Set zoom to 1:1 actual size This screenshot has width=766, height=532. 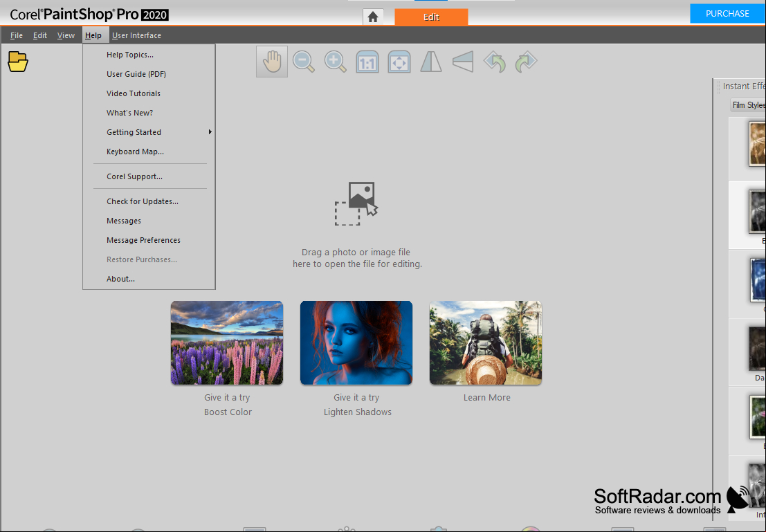367,62
